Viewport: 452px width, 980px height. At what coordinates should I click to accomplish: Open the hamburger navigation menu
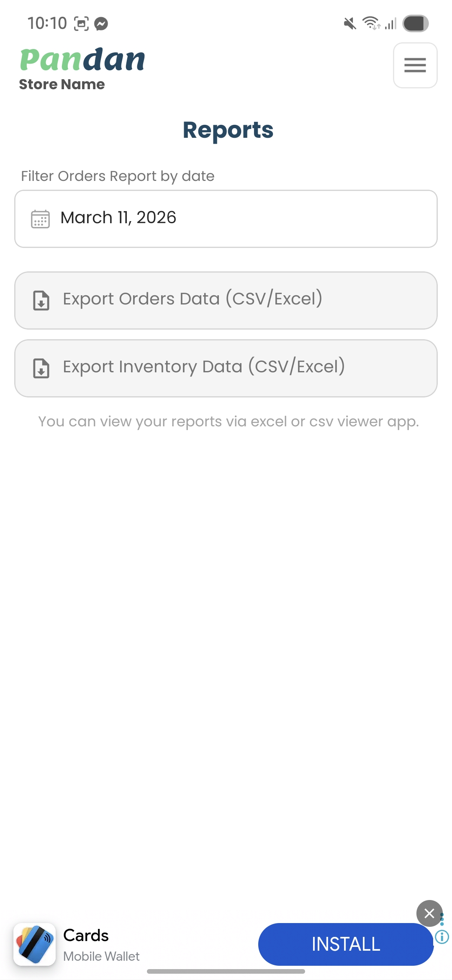(x=415, y=65)
